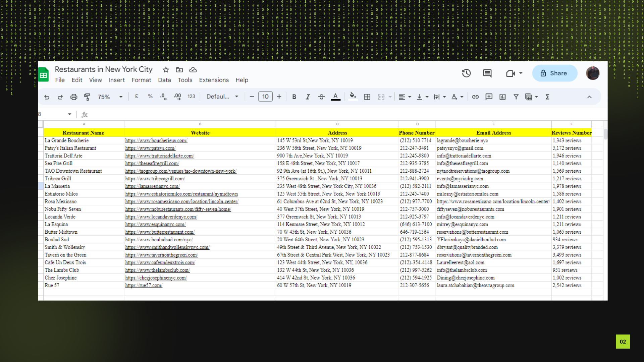Open horizontal align dropdown
The height and width of the screenshot is (362, 644).
pos(405,97)
